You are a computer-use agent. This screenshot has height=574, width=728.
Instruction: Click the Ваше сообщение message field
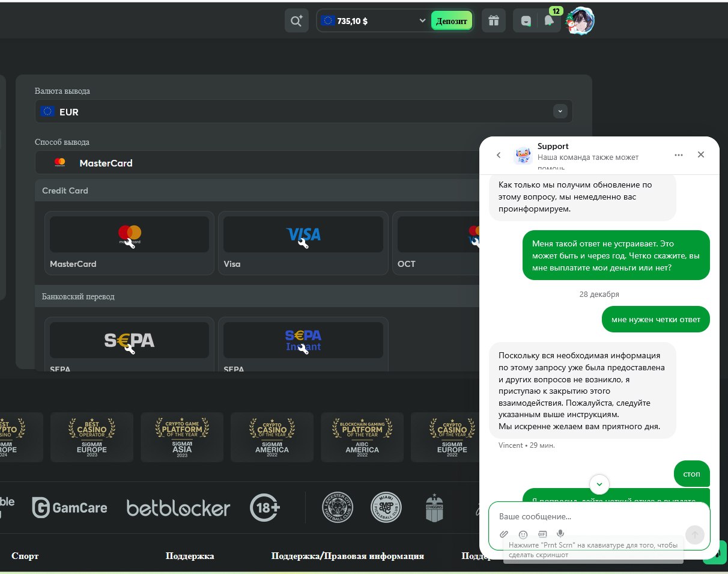589,516
